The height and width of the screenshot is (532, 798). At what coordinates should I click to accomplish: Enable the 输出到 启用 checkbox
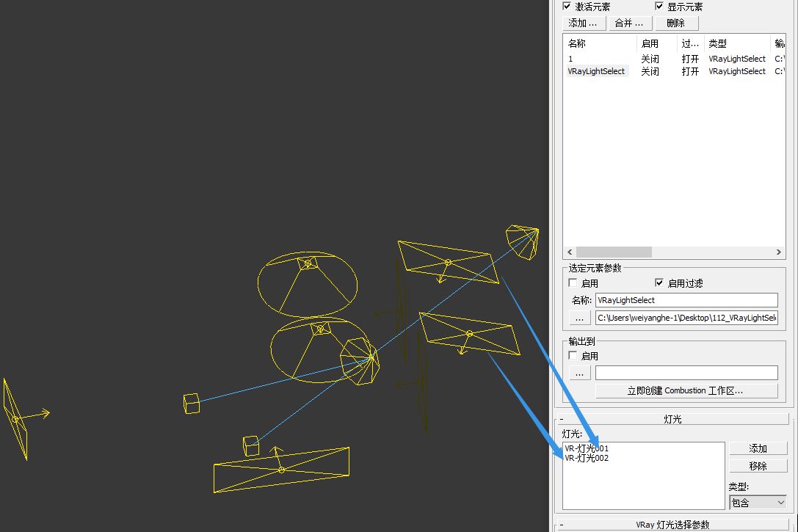coord(573,356)
